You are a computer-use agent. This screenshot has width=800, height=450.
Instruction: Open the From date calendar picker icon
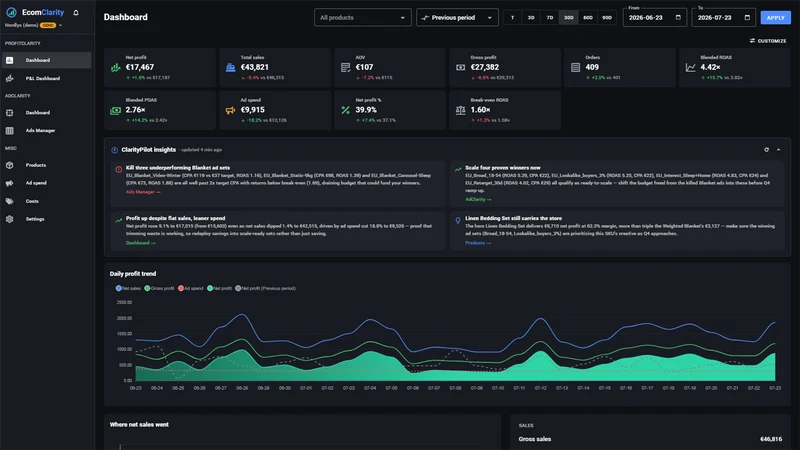(x=678, y=17)
